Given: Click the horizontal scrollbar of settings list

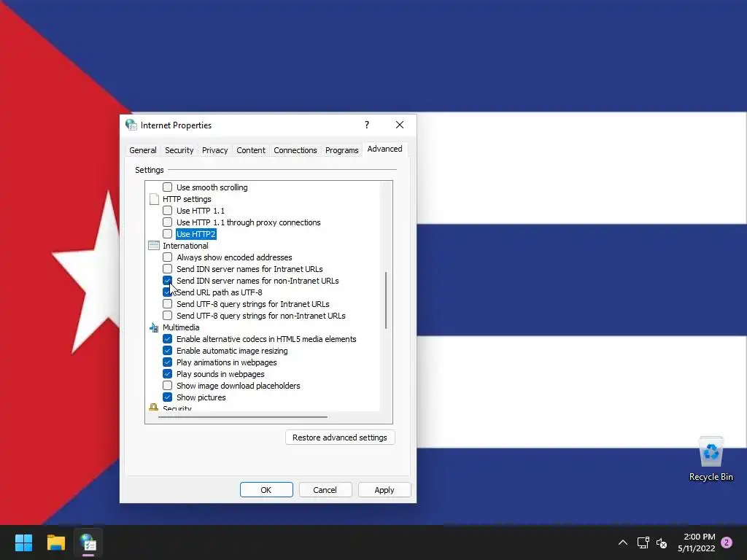Looking at the screenshot, I should tap(242, 416).
